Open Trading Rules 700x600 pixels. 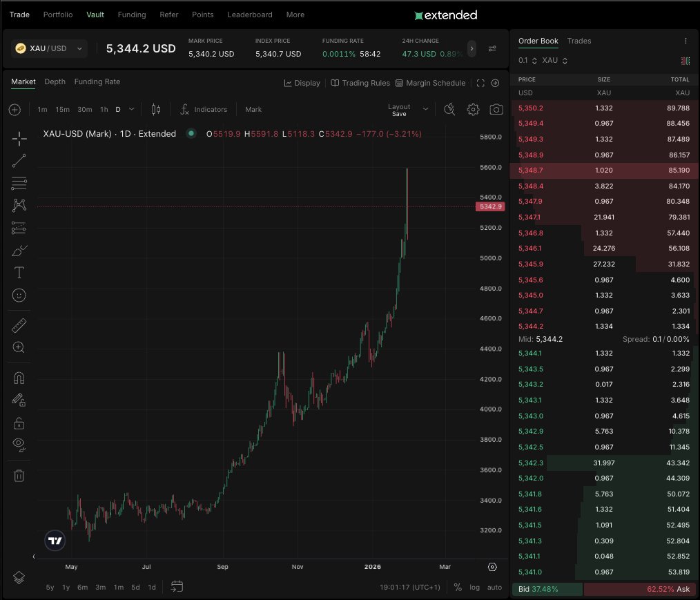click(360, 83)
